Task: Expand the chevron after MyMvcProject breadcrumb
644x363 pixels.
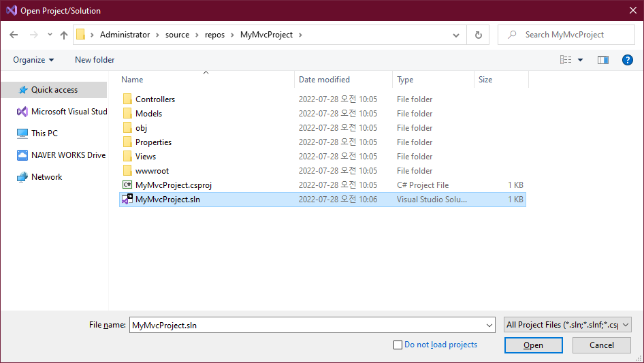Action: point(301,35)
